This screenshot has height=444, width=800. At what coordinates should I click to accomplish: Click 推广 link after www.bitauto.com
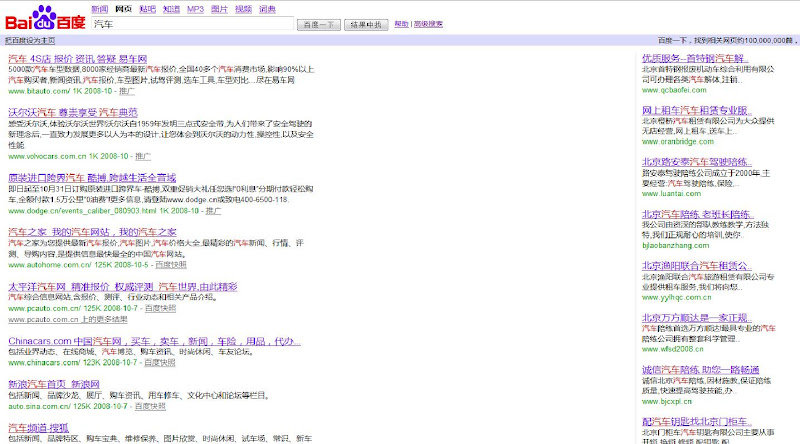(x=127, y=91)
